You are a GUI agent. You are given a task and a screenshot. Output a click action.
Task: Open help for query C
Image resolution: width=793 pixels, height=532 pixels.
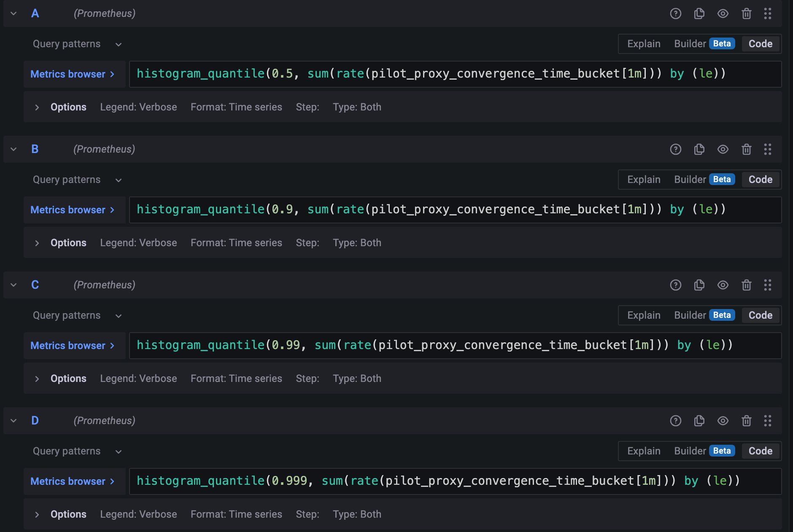click(x=676, y=285)
